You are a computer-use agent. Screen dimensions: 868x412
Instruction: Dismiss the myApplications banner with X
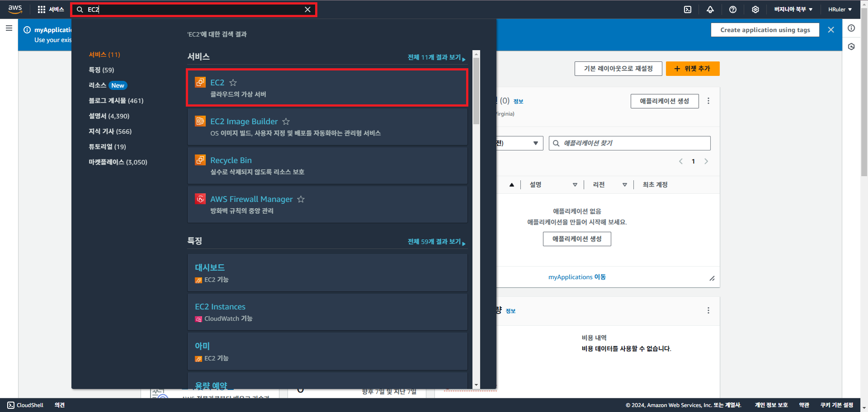tap(831, 30)
